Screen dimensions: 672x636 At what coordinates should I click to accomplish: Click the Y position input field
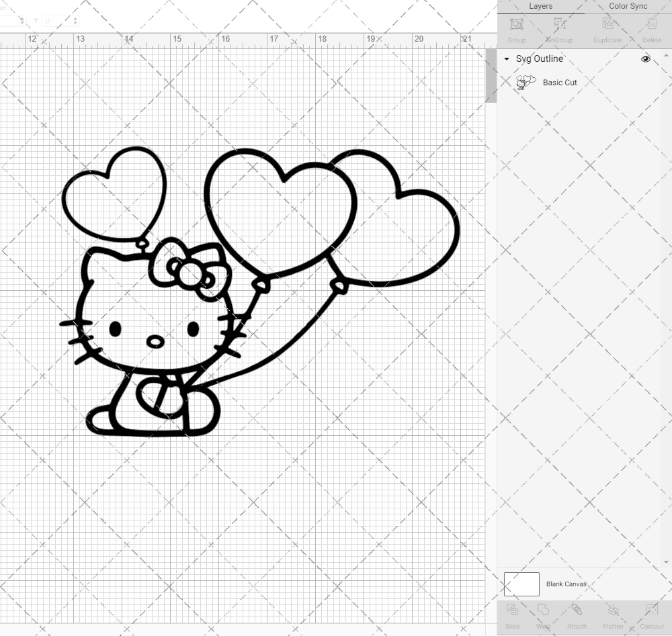coord(56,21)
